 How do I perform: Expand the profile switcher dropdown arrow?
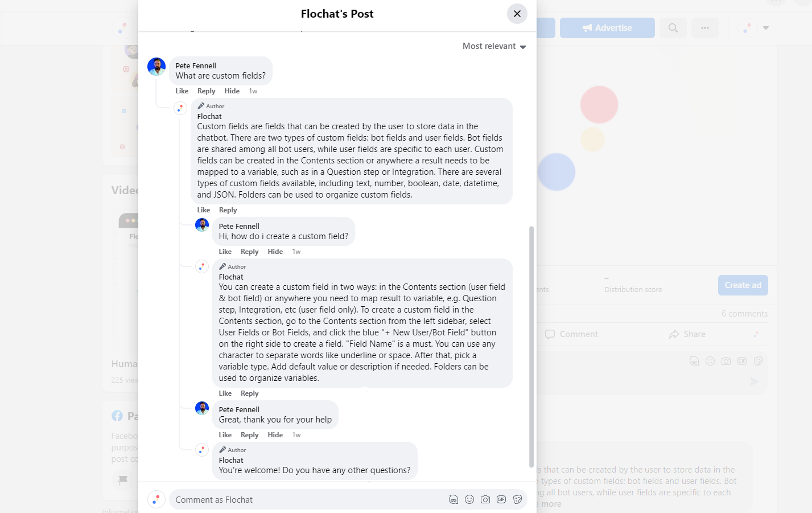point(766,28)
